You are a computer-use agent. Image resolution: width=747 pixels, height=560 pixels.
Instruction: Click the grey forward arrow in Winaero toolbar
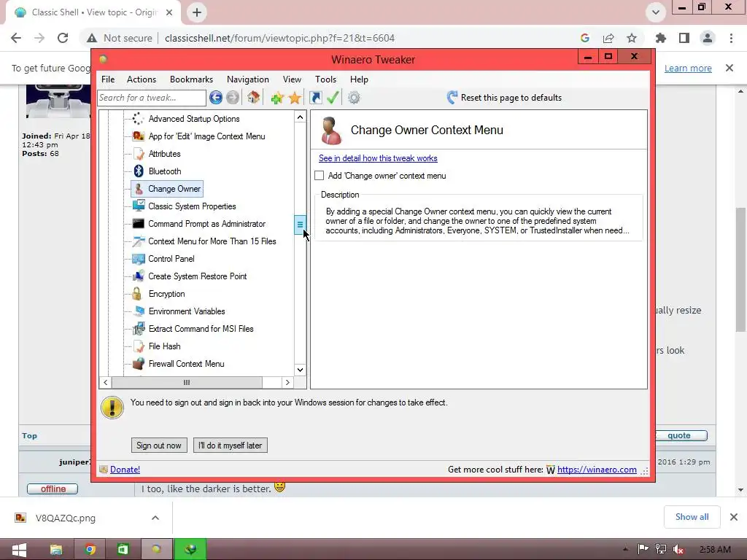point(233,98)
